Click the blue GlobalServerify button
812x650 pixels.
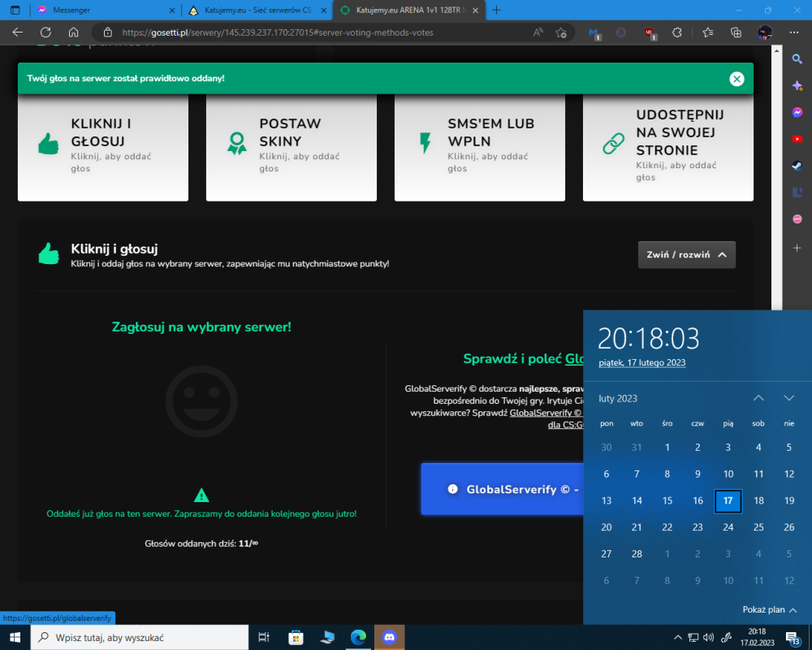point(503,489)
